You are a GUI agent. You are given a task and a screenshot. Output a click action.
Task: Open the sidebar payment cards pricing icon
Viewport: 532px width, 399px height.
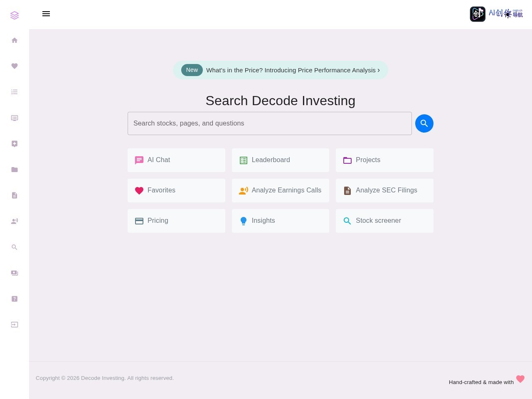(15, 273)
